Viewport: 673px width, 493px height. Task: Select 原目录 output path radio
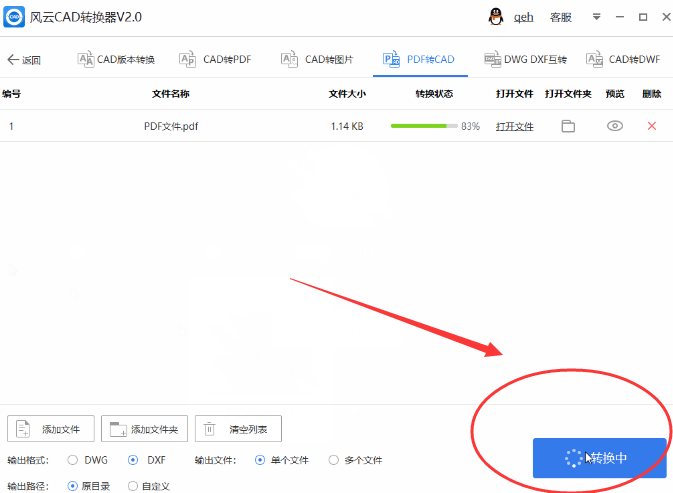[73, 486]
